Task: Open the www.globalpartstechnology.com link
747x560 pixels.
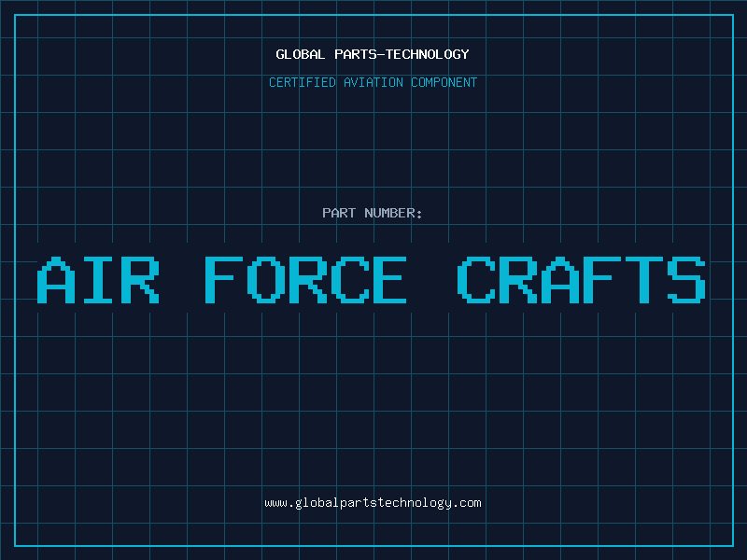Action: (373, 503)
